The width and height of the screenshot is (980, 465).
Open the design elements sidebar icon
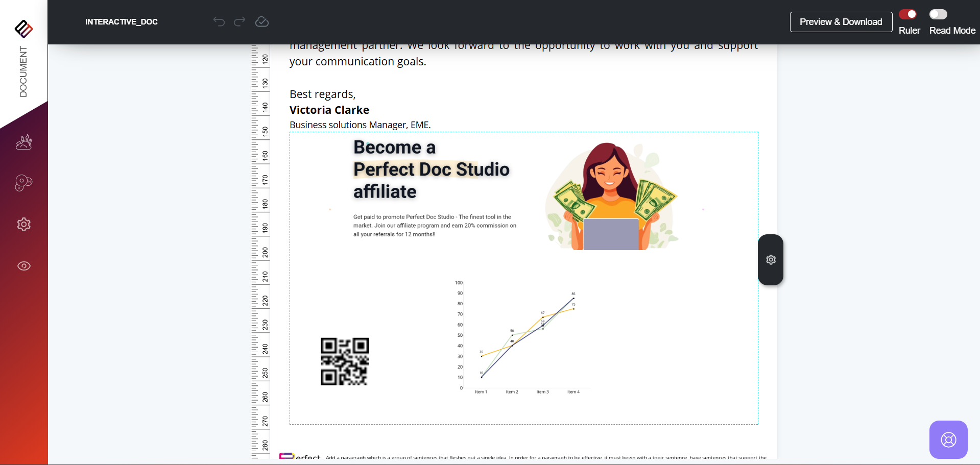24,142
